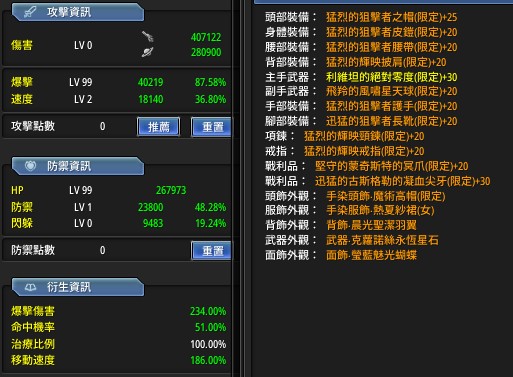Click the 速度 speed stat label
Viewport: 513px width, 377px height.
22,99
